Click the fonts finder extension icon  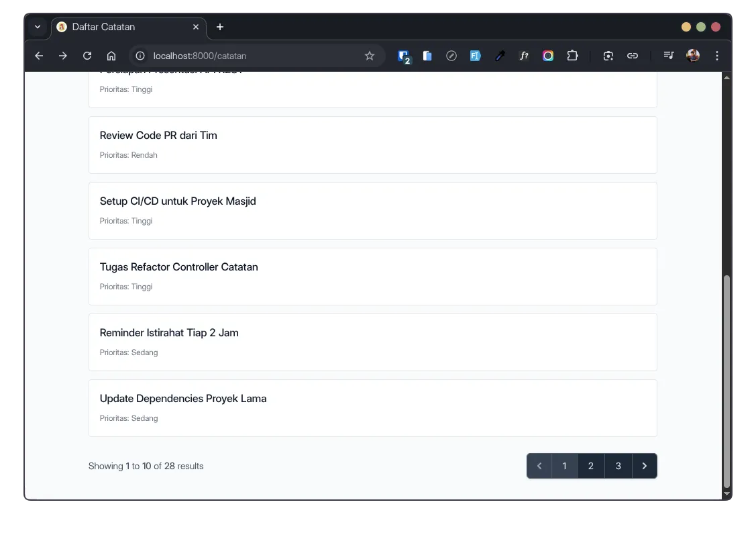coord(524,56)
